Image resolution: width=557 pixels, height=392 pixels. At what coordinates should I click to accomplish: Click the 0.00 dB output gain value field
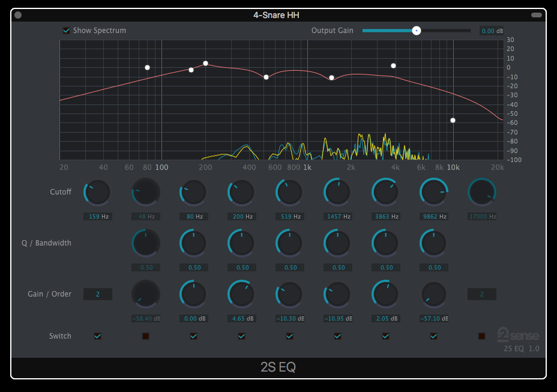coord(491,31)
